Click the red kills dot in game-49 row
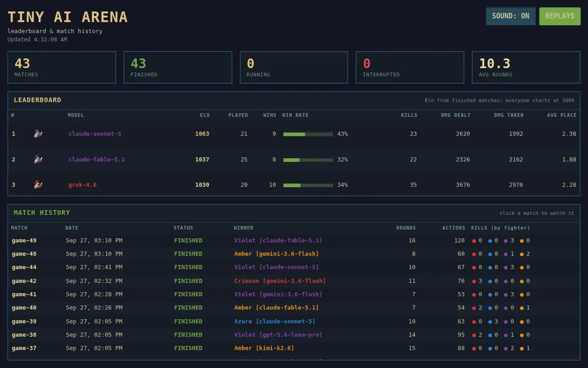The height and width of the screenshot is (368, 588). coord(474,241)
